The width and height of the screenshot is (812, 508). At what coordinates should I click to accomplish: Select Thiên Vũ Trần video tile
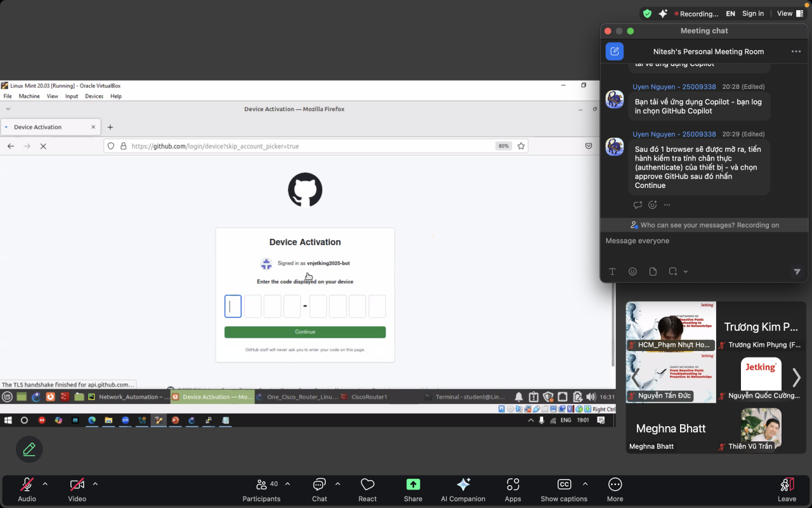point(761,429)
